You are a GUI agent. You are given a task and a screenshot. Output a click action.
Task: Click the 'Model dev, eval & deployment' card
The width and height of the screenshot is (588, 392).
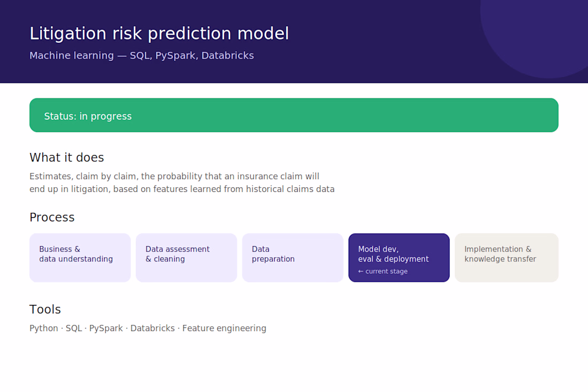399,258
